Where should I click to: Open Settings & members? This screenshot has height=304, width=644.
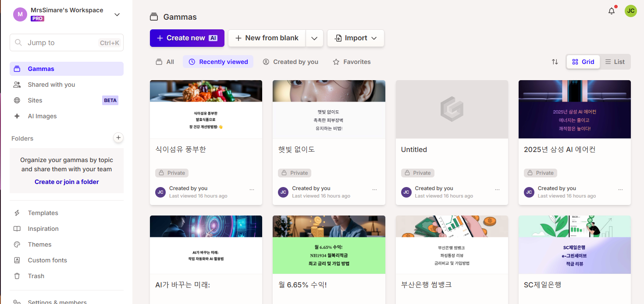tap(67, 301)
